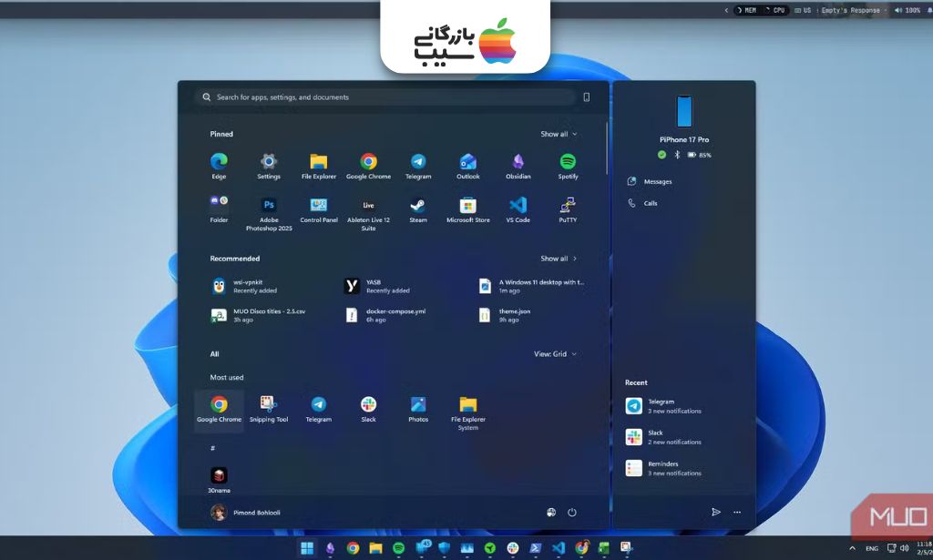Click the phone companion icon beside the search box
The image size is (933, 560).
587,97
